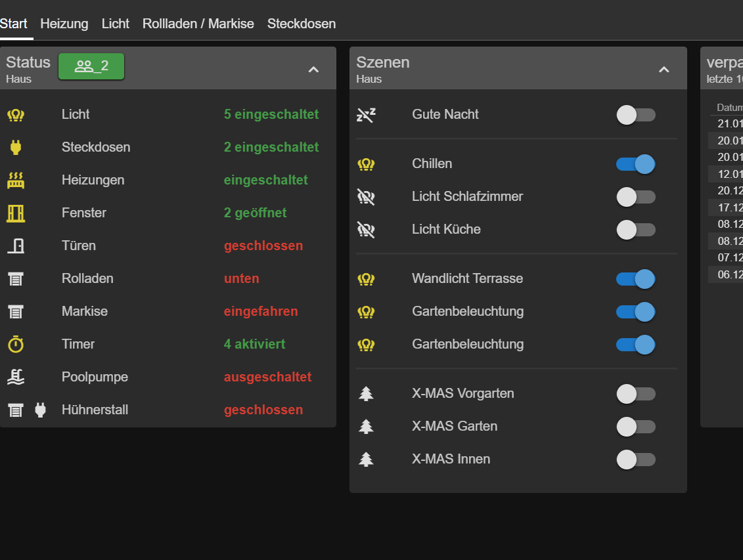The image size is (743, 560).
Task: Open the "5 eingeschaltet" Licht status link
Action: (x=271, y=114)
